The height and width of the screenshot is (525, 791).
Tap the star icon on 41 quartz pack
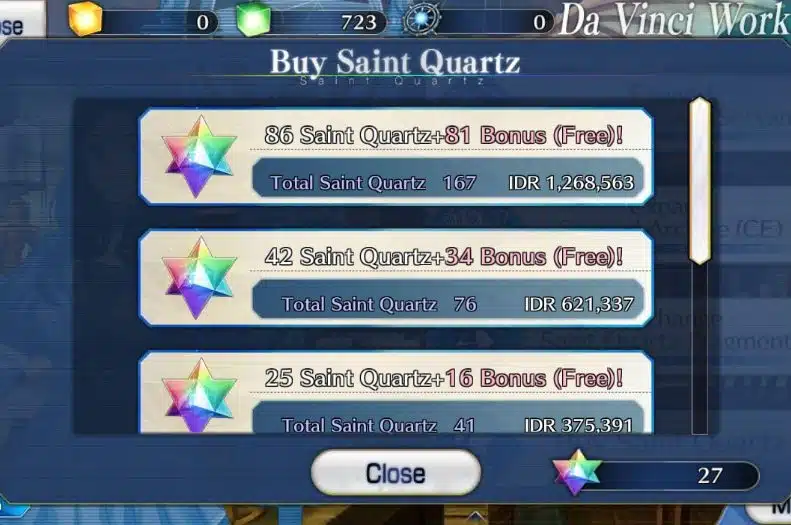point(199,395)
